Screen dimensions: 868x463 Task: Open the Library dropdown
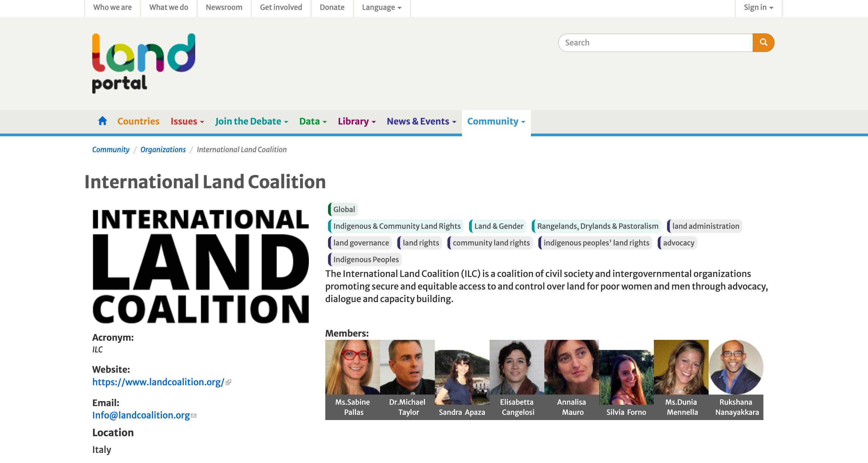coord(357,121)
